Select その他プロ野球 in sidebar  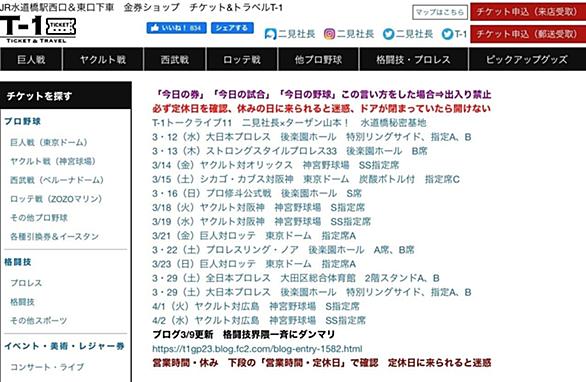39,218
